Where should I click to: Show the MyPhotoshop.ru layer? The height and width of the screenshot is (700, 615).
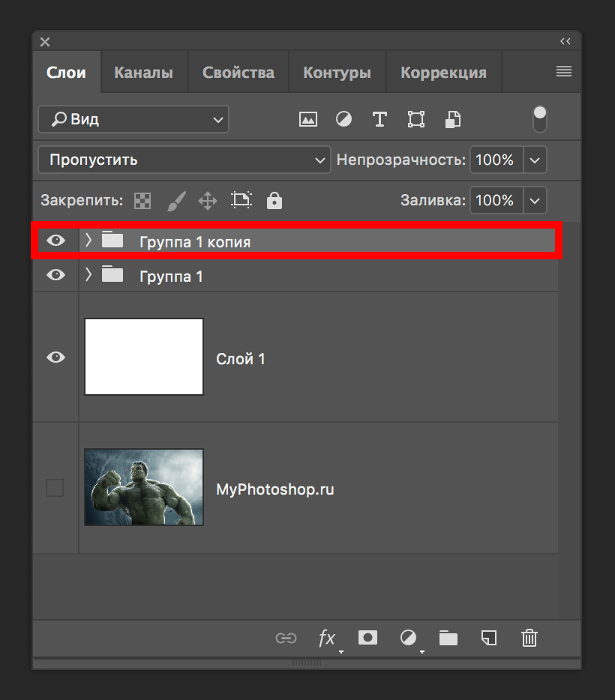click(x=55, y=488)
